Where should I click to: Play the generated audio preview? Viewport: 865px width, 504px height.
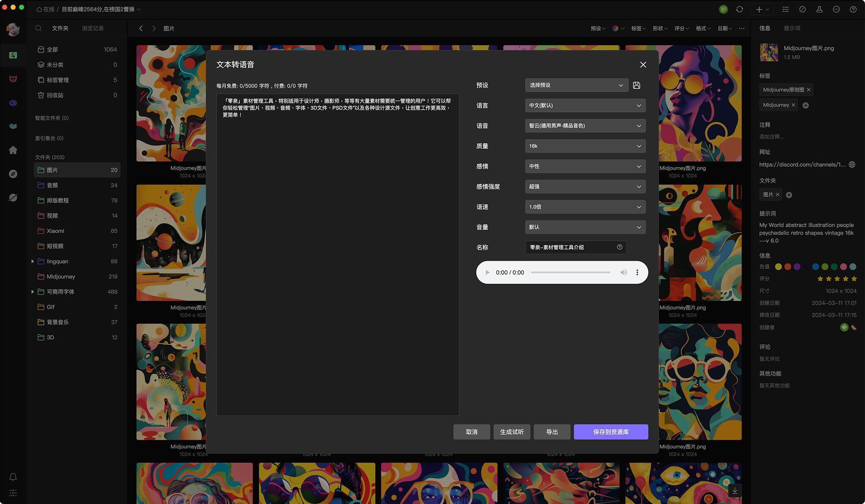click(x=487, y=272)
